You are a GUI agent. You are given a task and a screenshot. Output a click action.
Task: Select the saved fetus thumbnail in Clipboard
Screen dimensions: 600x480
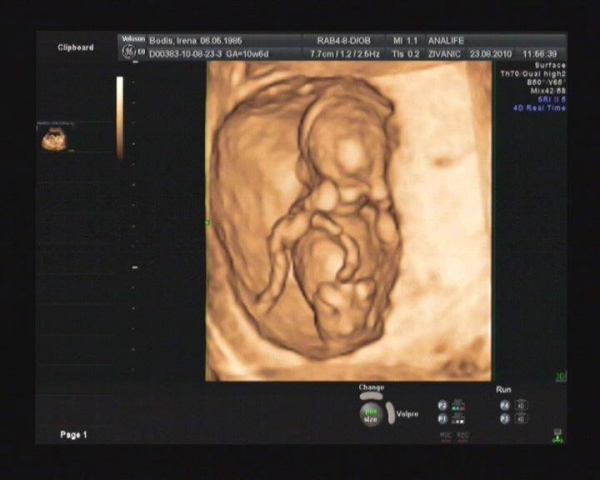(53, 139)
